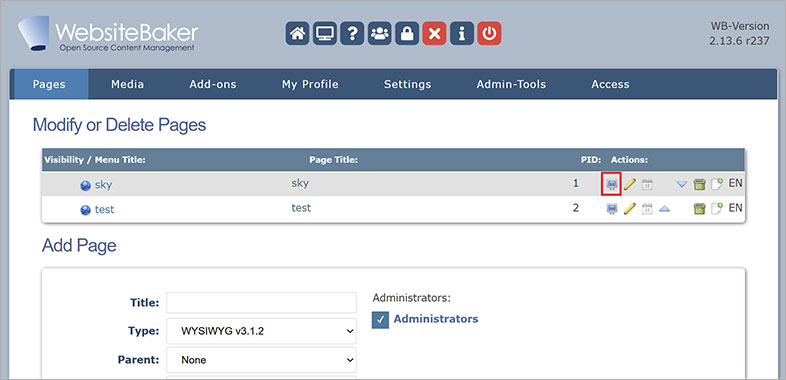786x380 pixels.
Task: Edit the test page with pencil icon
Action: (x=630, y=209)
